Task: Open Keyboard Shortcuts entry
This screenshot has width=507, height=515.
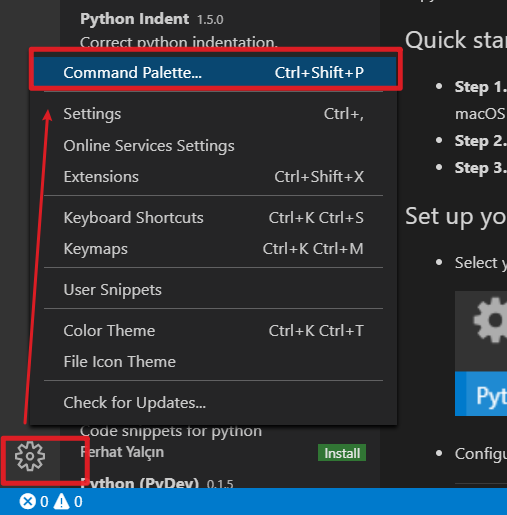Action: [214, 218]
